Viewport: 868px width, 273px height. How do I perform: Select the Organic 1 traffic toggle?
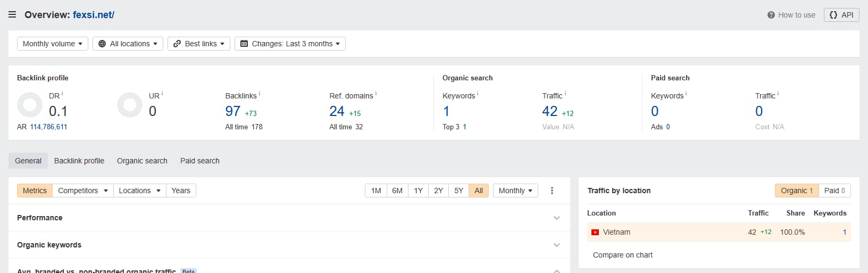pos(797,191)
